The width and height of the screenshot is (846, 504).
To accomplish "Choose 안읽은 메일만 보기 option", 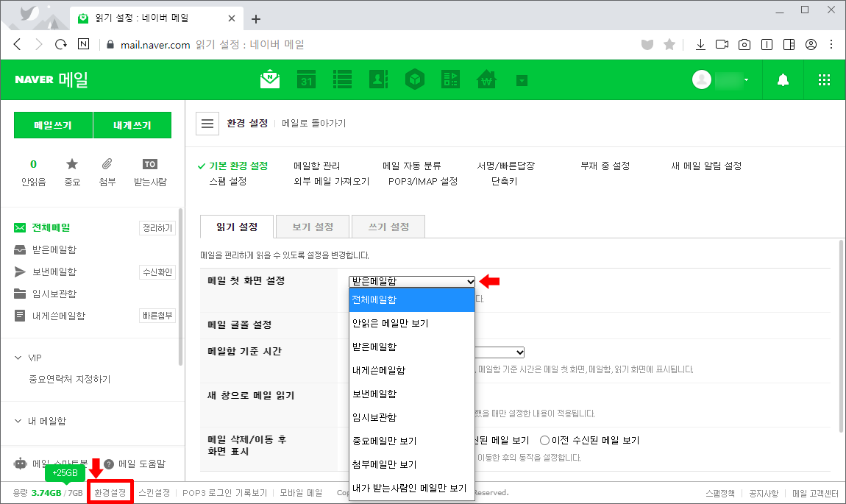I will point(412,323).
